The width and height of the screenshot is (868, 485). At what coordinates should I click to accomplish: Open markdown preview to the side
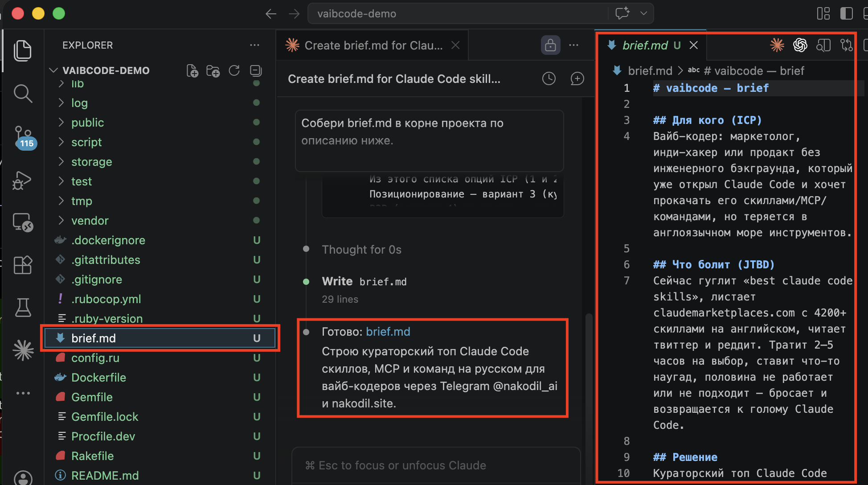[x=823, y=45]
